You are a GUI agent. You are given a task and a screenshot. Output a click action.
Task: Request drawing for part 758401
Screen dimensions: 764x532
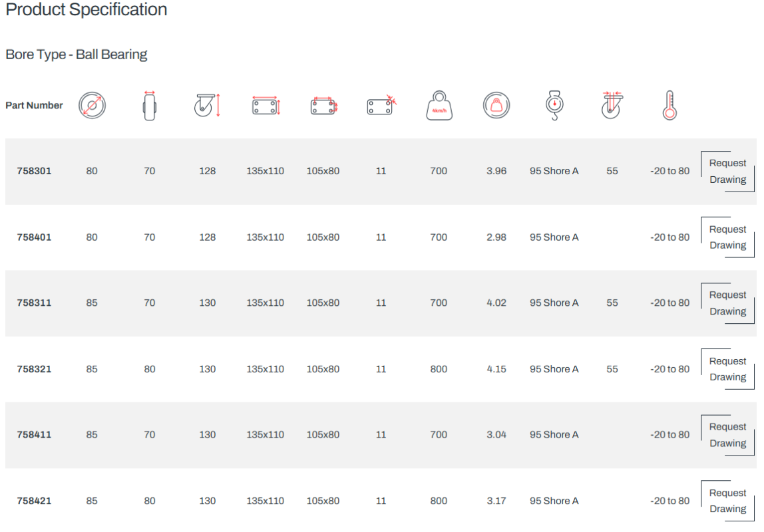(727, 237)
